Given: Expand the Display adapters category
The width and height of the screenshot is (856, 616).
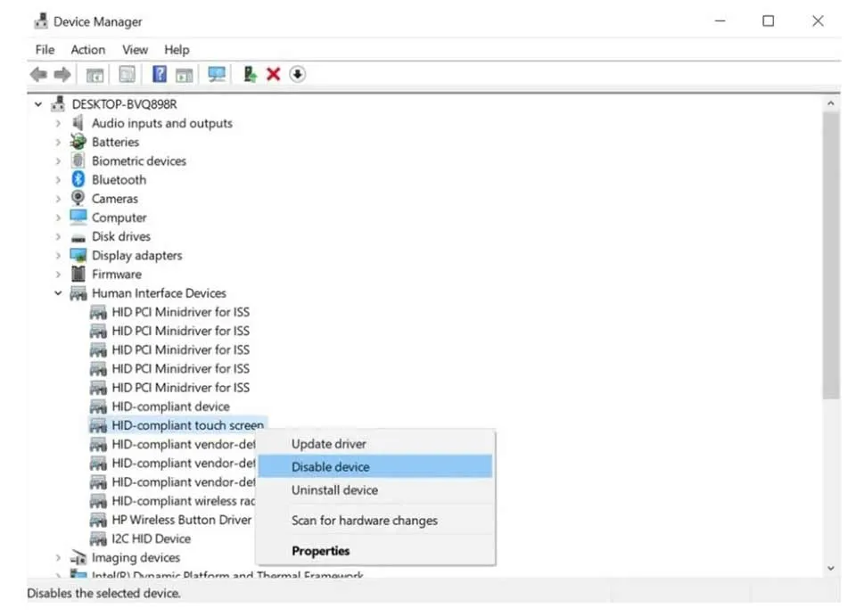Looking at the screenshot, I should point(56,255).
